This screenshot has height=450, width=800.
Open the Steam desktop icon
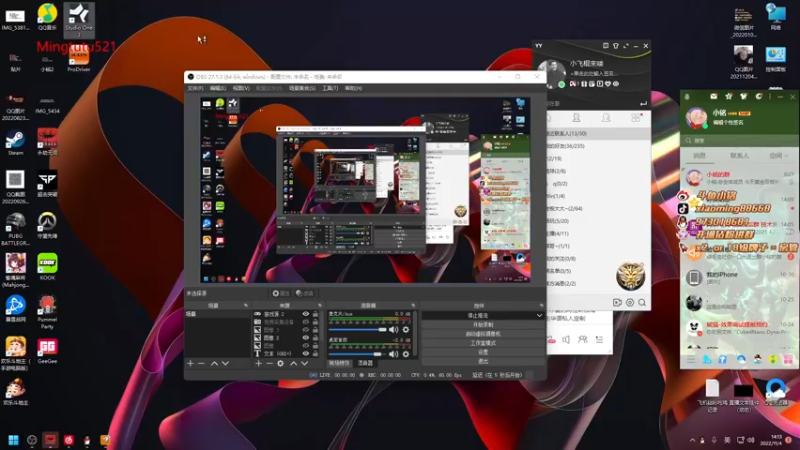[x=15, y=142]
